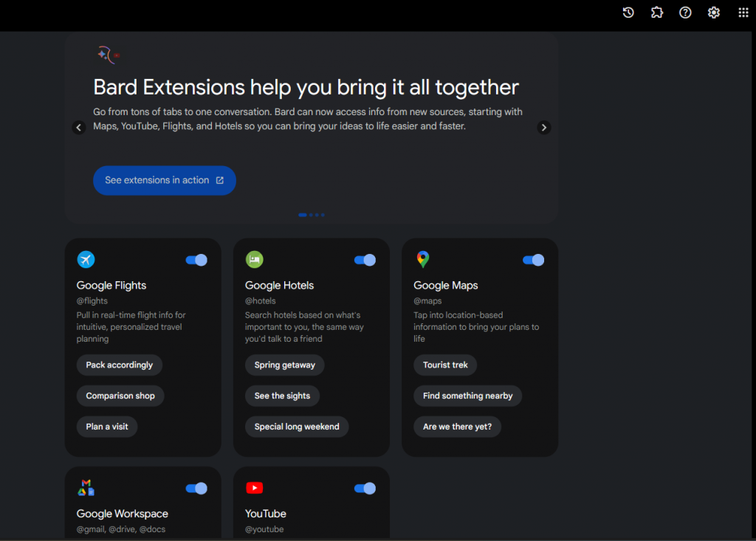Go to next carousel slide

tap(544, 127)
